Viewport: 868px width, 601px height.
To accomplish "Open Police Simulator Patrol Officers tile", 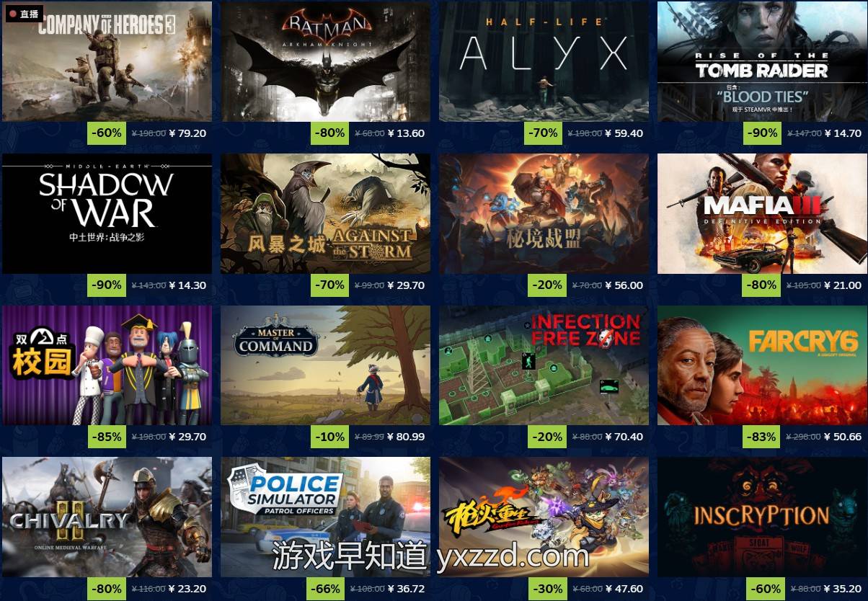I will [325, 517].
